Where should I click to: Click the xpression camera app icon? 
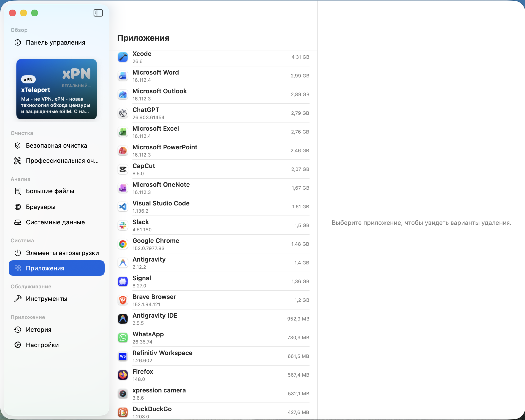point(123,394)
